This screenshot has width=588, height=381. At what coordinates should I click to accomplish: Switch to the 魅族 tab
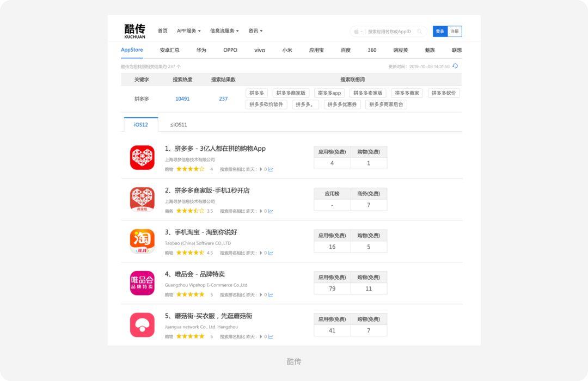[430, 50]
